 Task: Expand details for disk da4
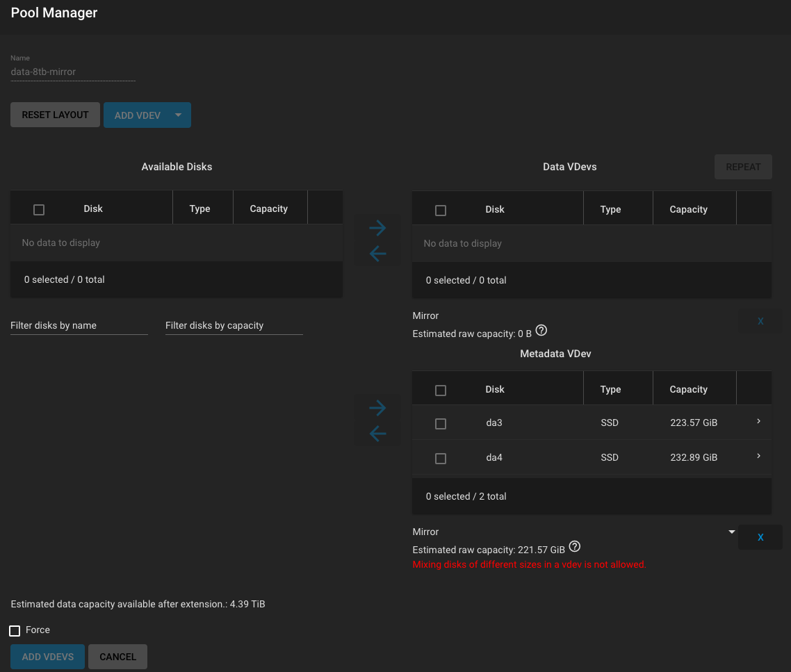click(758, 456)
